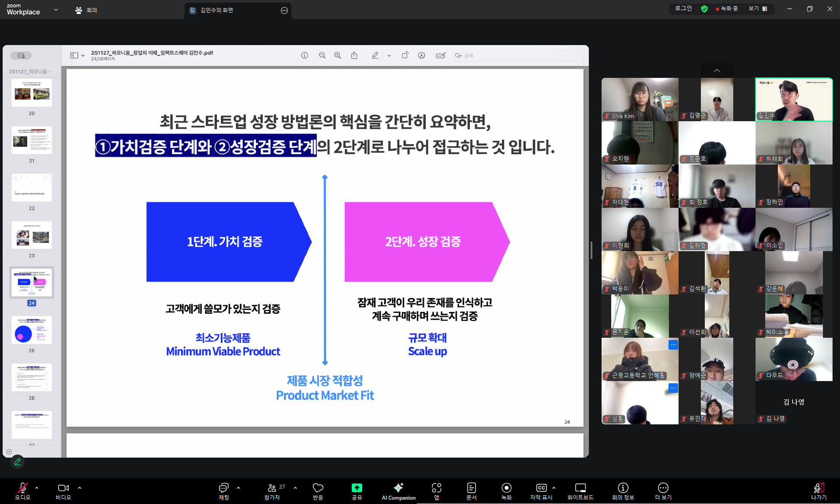Click the green 공유 share button
840x504 pixels.
357,490
